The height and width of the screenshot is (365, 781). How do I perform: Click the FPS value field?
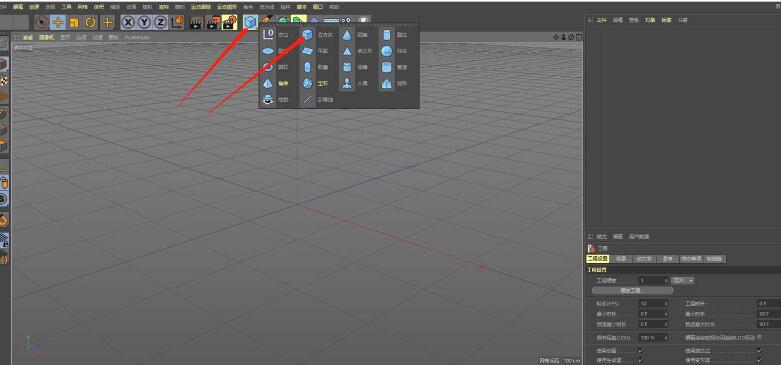[653, 303]
